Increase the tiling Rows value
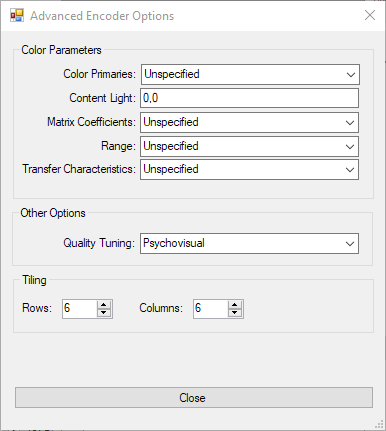The image size is (386, 431). tap(104, 305)
